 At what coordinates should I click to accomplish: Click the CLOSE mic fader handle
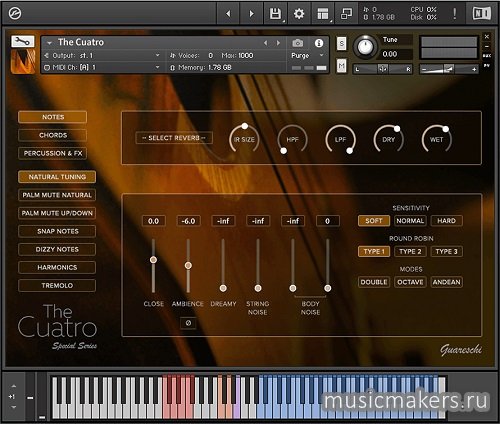click(x=153, y=260)
